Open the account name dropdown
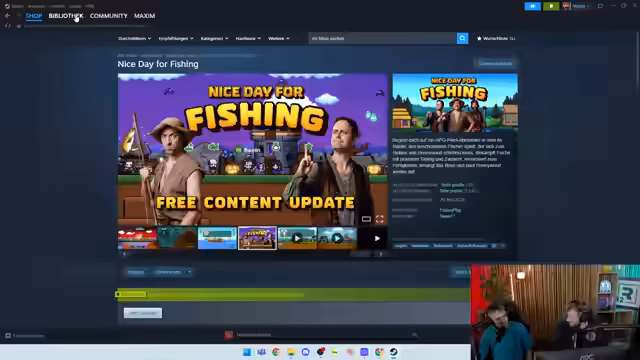The width and height of the screenshot is (640, 360). point(580,6)
